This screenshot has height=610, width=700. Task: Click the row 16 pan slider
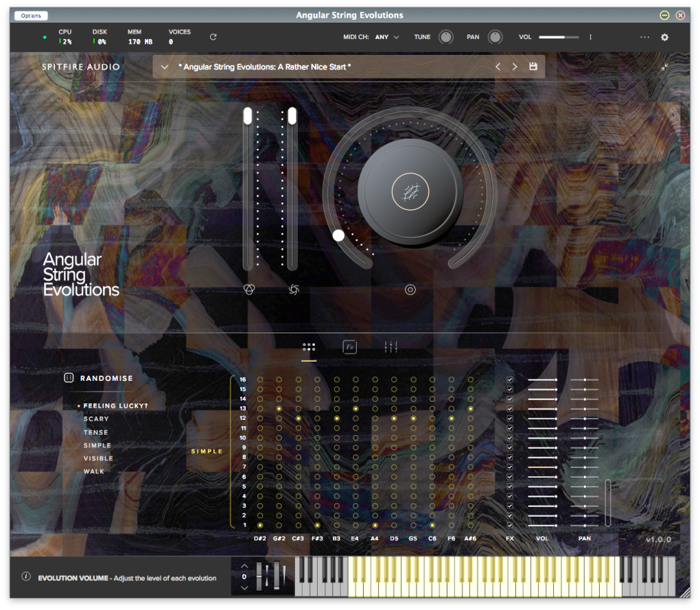point(585,379)
